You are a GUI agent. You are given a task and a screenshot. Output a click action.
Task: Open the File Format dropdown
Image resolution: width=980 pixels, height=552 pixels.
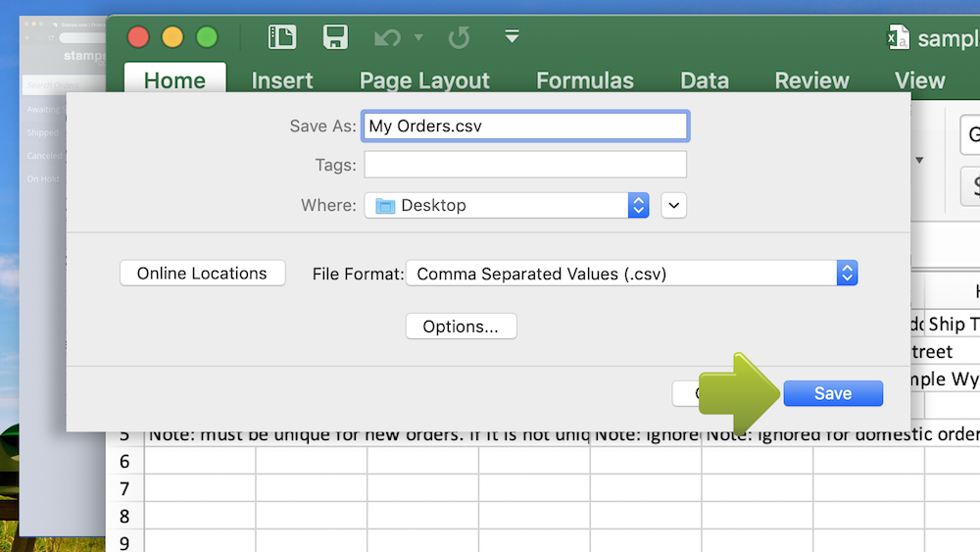pyautogui.click(x=631, y=274)
